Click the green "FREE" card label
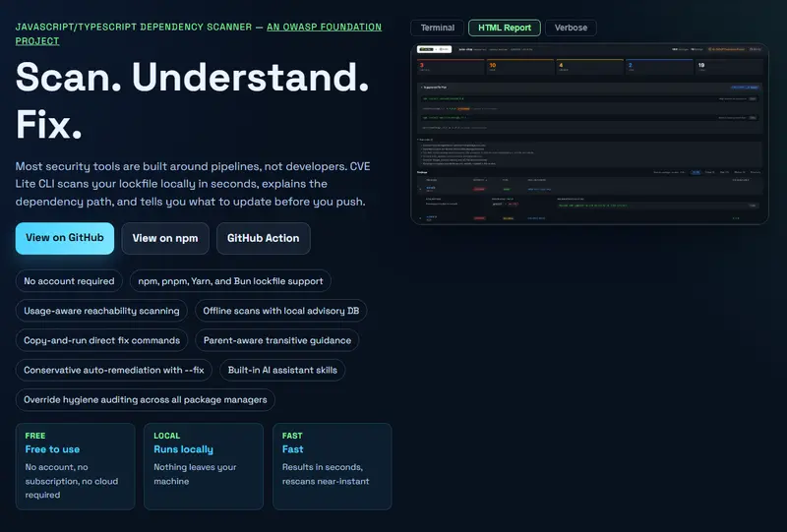Viewport: 787px width, 532px height. [35, 436]
